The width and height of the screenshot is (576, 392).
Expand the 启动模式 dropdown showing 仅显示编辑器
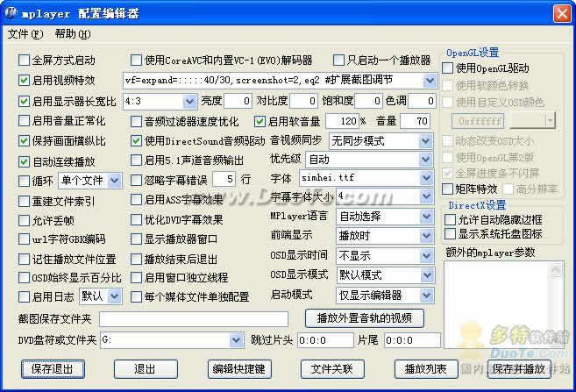429,294
